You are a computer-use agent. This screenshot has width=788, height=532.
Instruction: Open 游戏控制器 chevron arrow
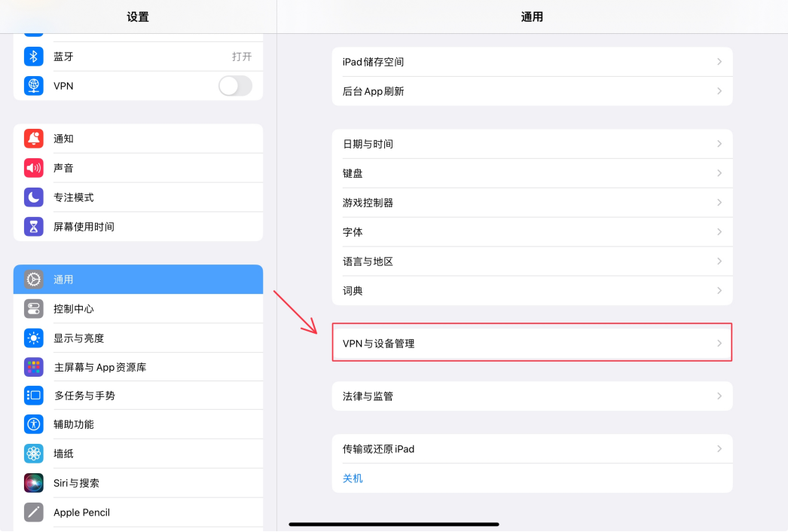(x=719, y=202)
